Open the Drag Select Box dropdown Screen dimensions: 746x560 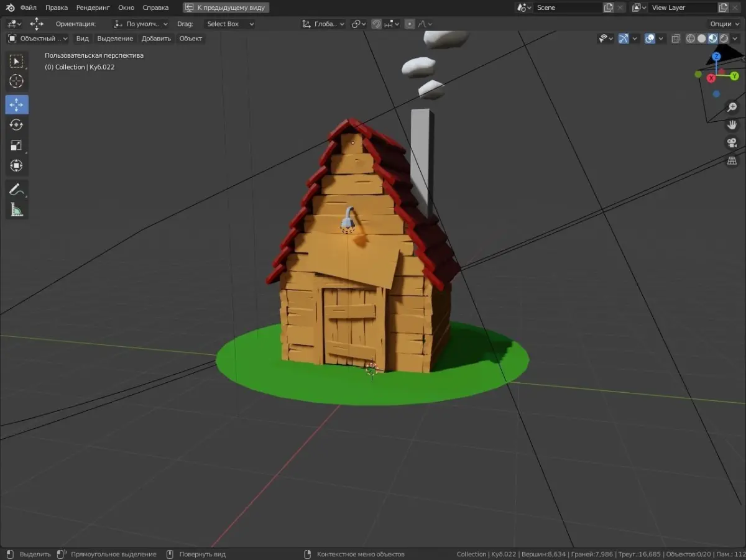click(x=230, y=24)
